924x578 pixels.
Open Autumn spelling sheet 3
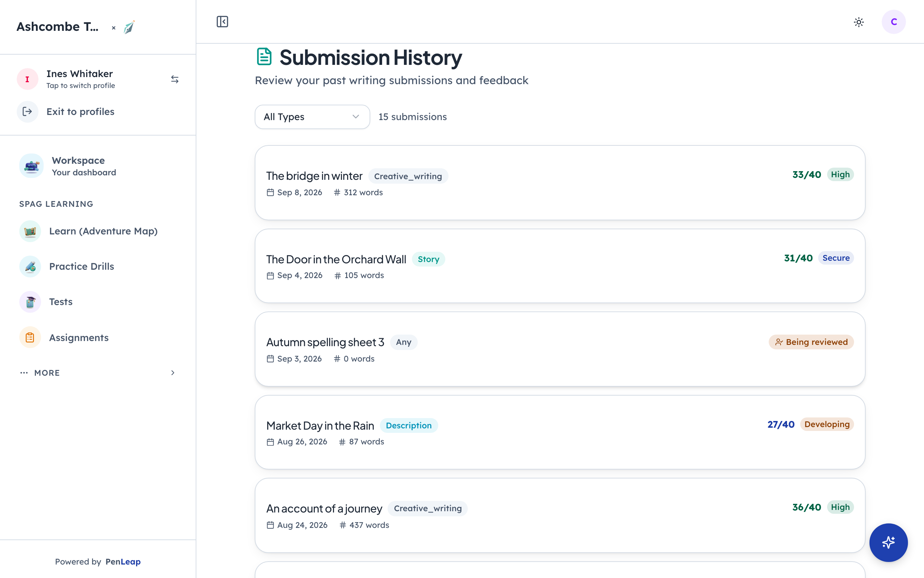coord(560,349)
